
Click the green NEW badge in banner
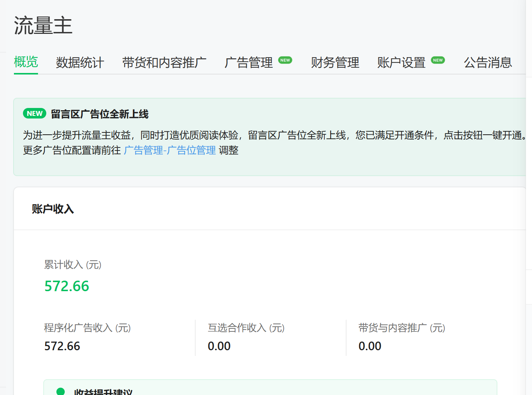[x=35, y=114]
